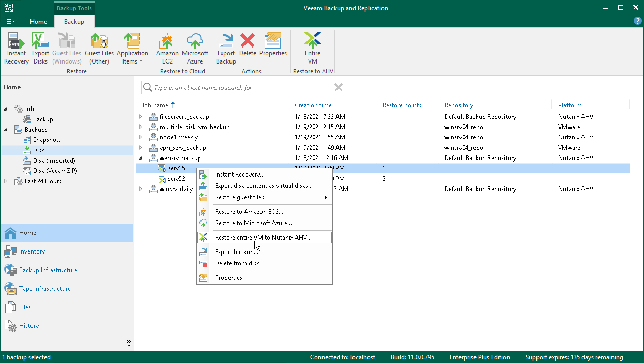Click the Instant Recovery ribbon icon
644x363 pixels.
[x=16, y=48]
